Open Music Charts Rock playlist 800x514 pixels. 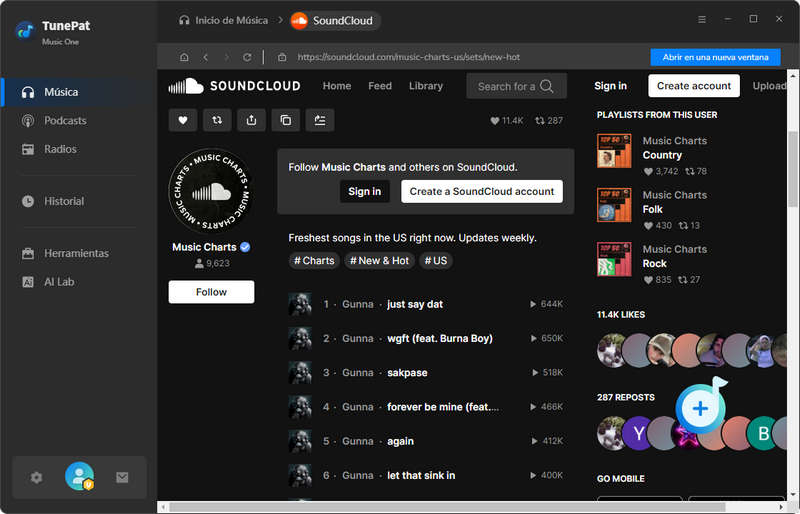(x=654, y=263)
